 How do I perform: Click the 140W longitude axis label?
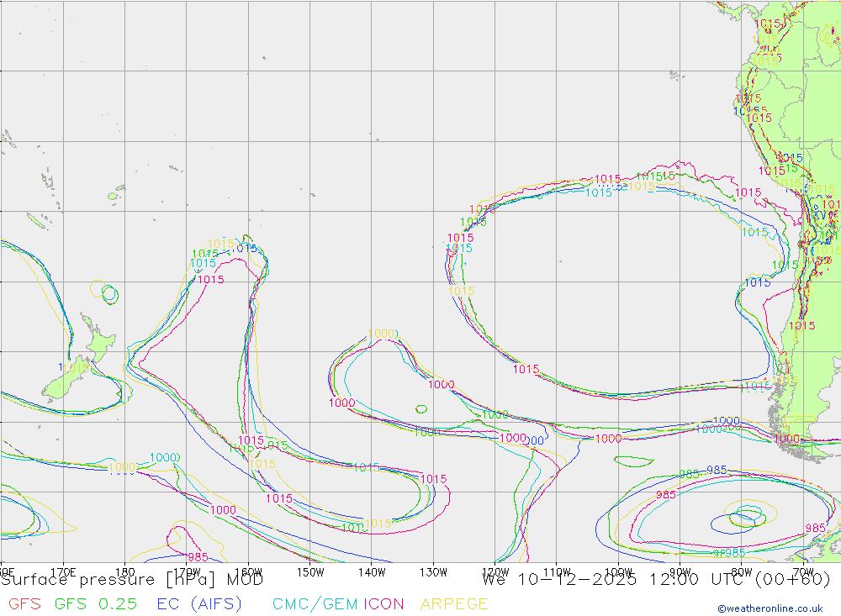coord(372,572)
